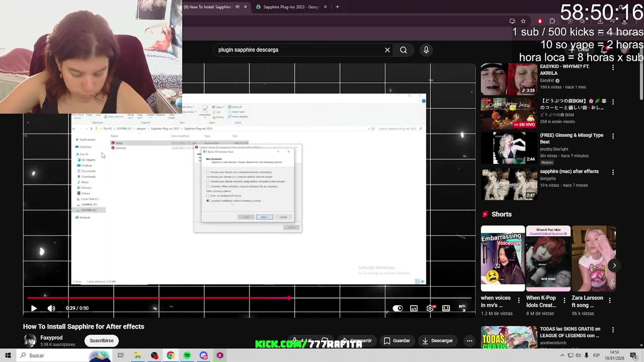Open 'Ginseng & Misogi Type Beat' thumbnail
The height and width of the screenshot is (362, 644).
(x=509, y=148)
